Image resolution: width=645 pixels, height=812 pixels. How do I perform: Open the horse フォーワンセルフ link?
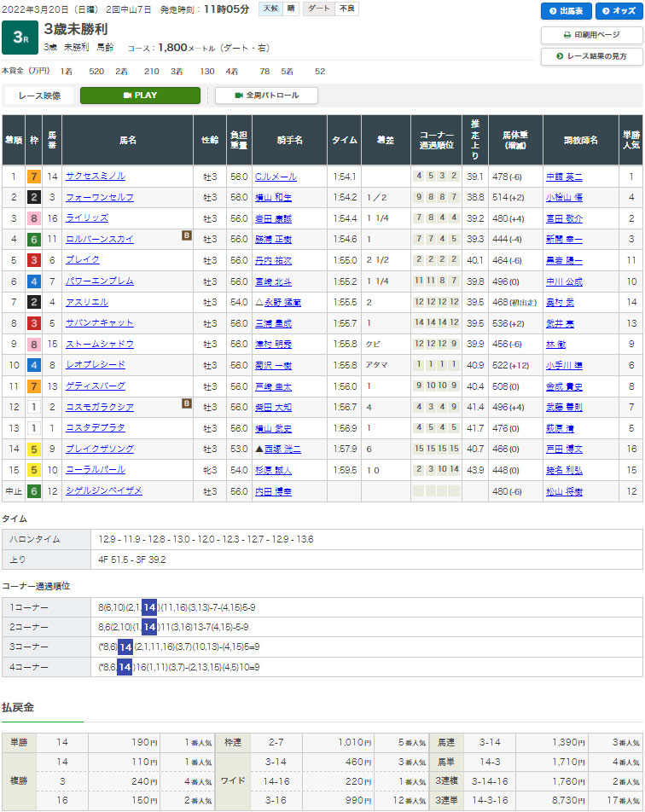(x=99, y=198)
